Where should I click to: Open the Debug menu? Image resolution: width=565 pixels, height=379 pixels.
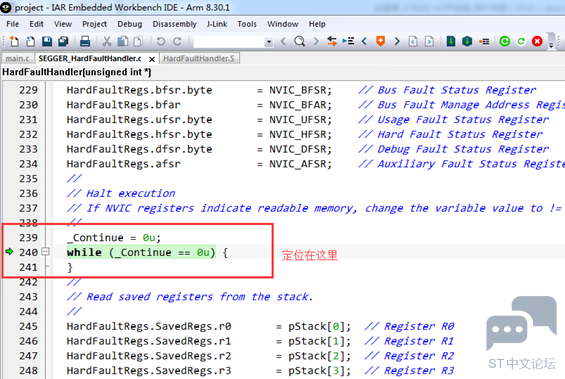(x=130, y=24)
